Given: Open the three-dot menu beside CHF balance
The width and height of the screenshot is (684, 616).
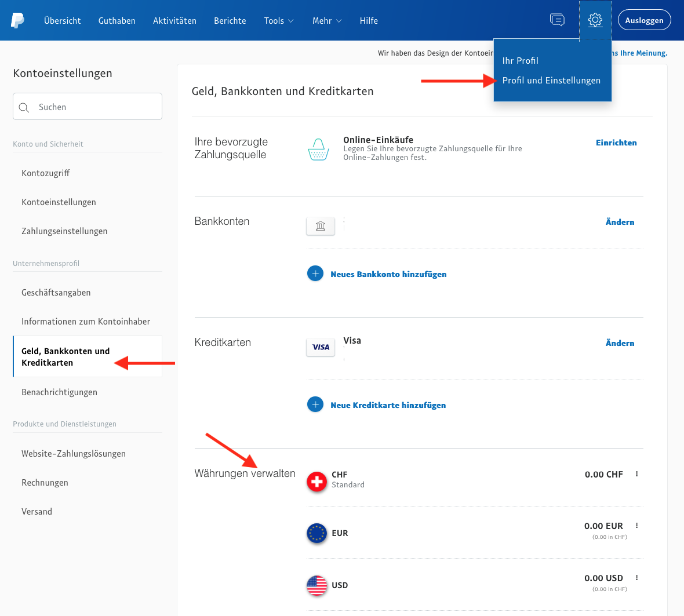Looking at the screenshot, I should click(x=636, y=474).
